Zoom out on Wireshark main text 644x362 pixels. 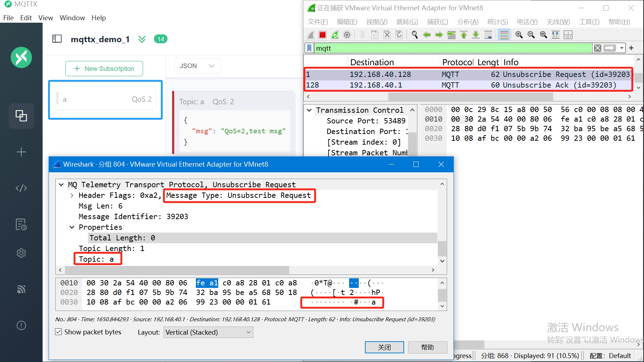coord(531,35)
